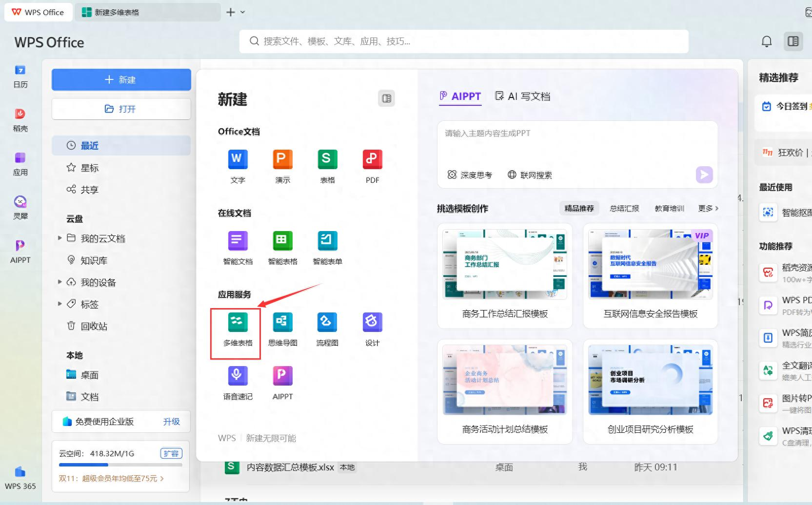Focus the top search box
Screen dimensions: 812x505
(x=464, y=41)
